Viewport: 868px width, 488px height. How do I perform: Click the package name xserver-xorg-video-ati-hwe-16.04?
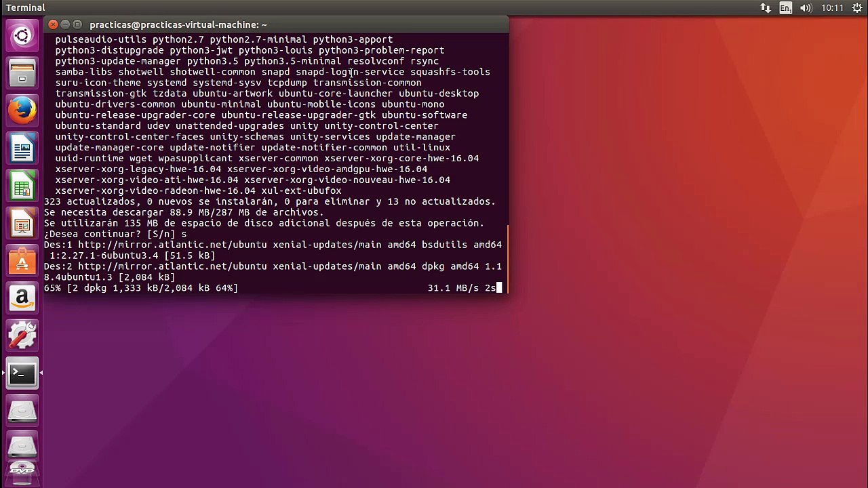click(x=147, y=180)
